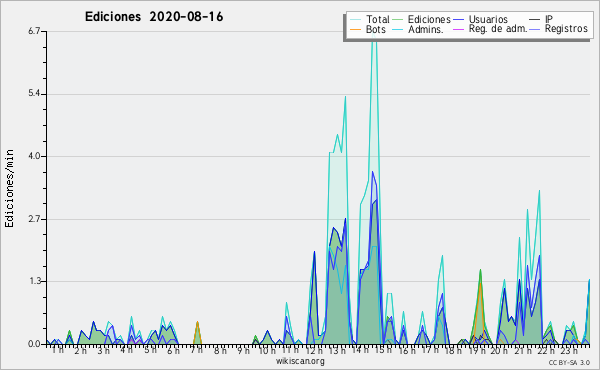Click the 'Total' legend label
The image size is (600, 370).
click(x=377, y=19)
